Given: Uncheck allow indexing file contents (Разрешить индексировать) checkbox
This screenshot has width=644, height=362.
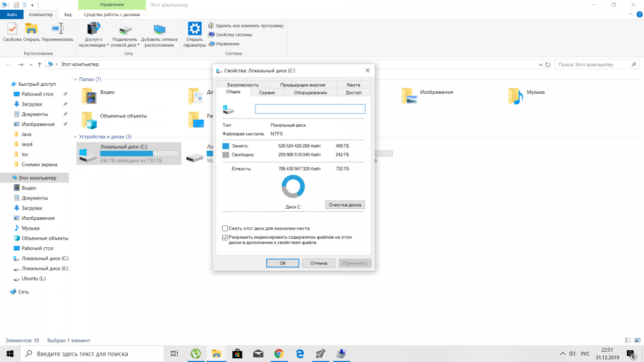Looking at the screenshot, I should pyautogui.click(x=225, y=237).
